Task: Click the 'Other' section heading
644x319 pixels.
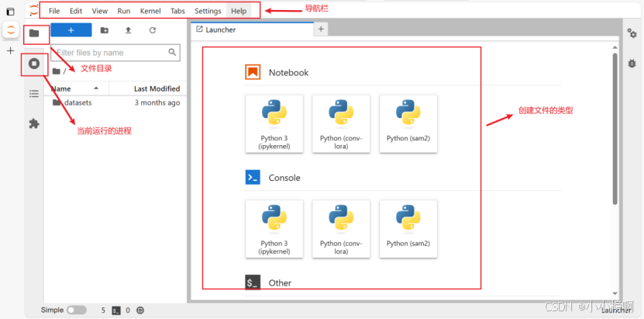Action: [280, 283]
